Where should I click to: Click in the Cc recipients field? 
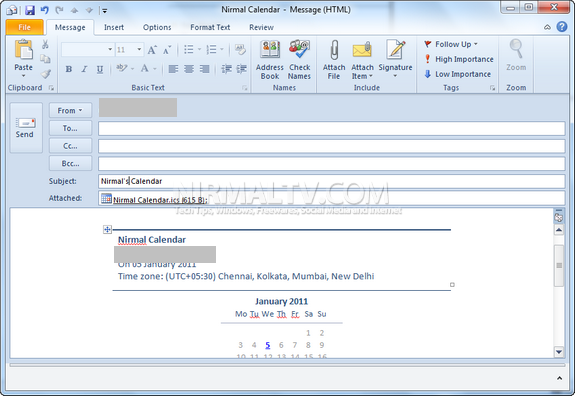332,146
